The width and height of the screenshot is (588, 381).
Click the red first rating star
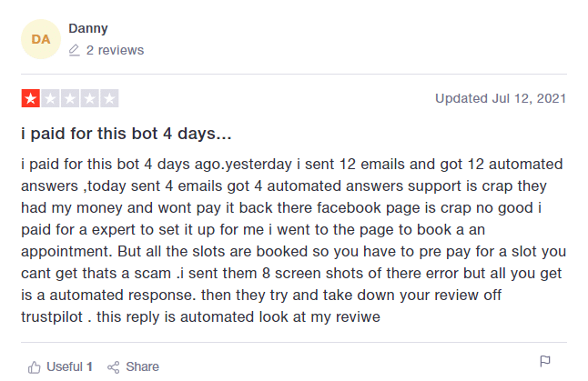point(30,98)
